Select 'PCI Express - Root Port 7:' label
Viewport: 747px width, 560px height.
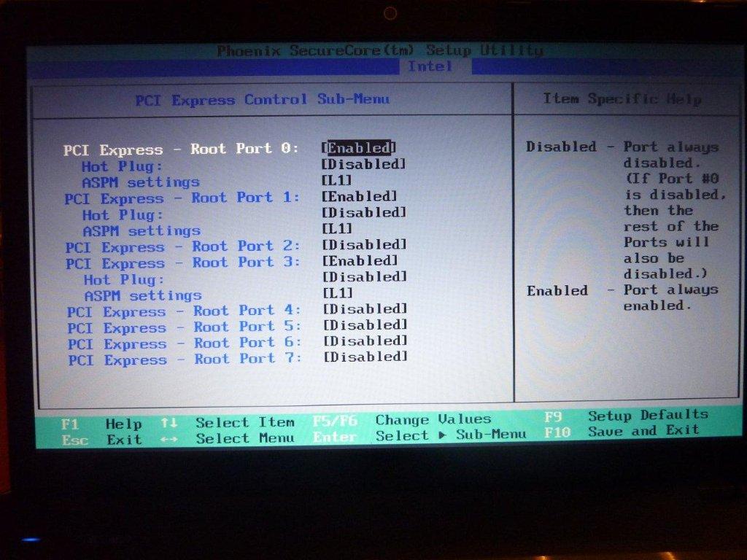[x=185, y=359]
